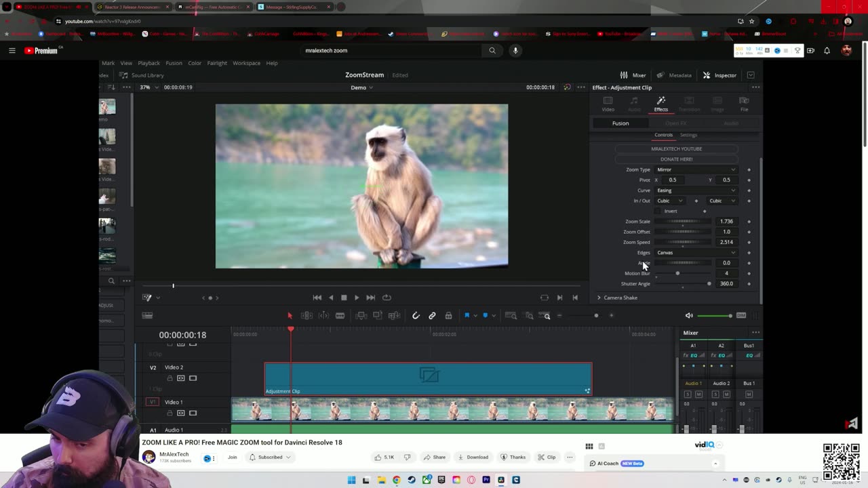Click the MRALEXTECH YOUTUBE button
868x488 pixels.
[676, 148]
